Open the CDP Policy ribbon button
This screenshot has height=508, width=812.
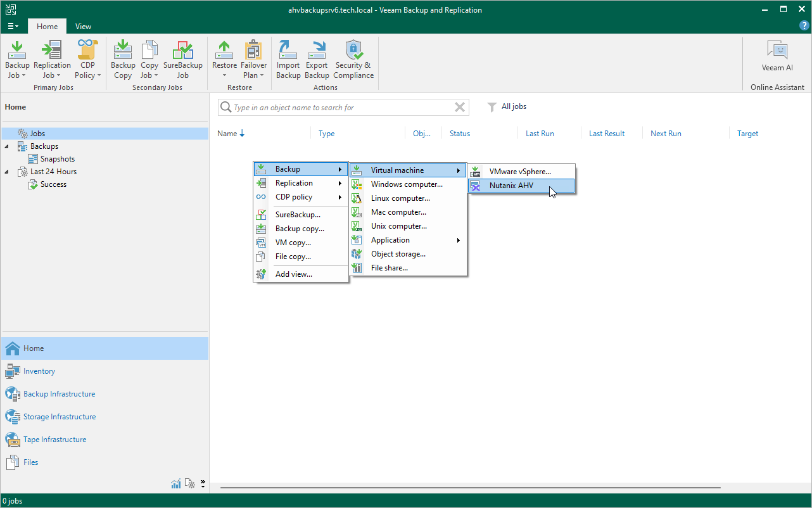[87, 60]
